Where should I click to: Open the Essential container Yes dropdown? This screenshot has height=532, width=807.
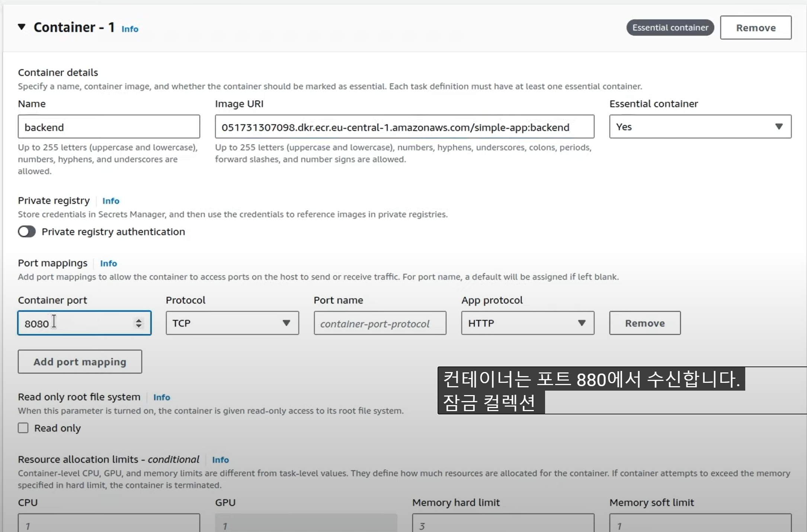click(700, 127)
